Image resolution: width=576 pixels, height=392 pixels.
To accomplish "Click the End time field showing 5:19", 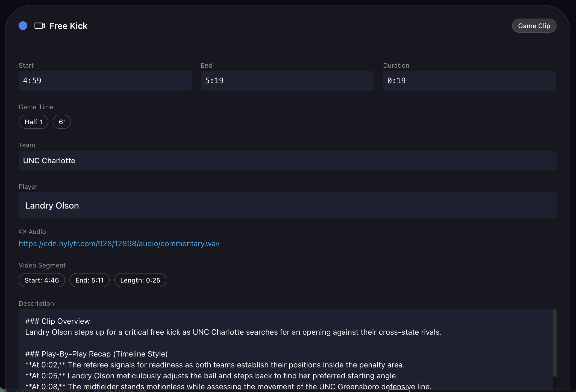I will tap(287, 81).
